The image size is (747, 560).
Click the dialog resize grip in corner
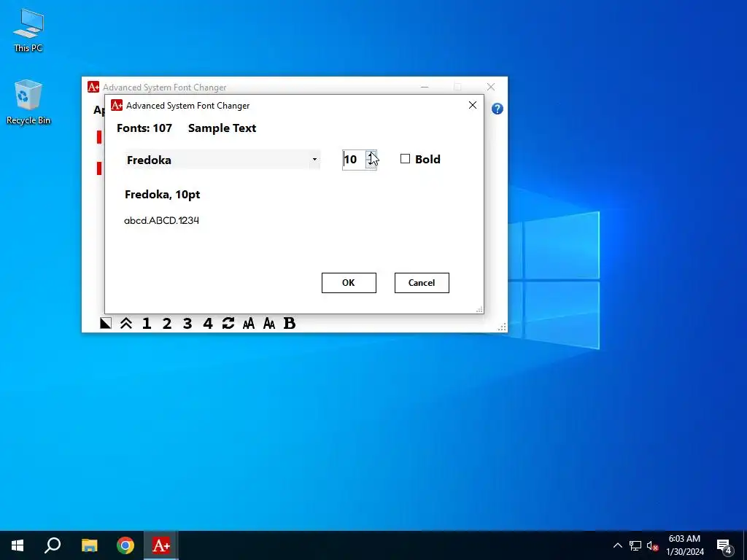tap(480, 309)
